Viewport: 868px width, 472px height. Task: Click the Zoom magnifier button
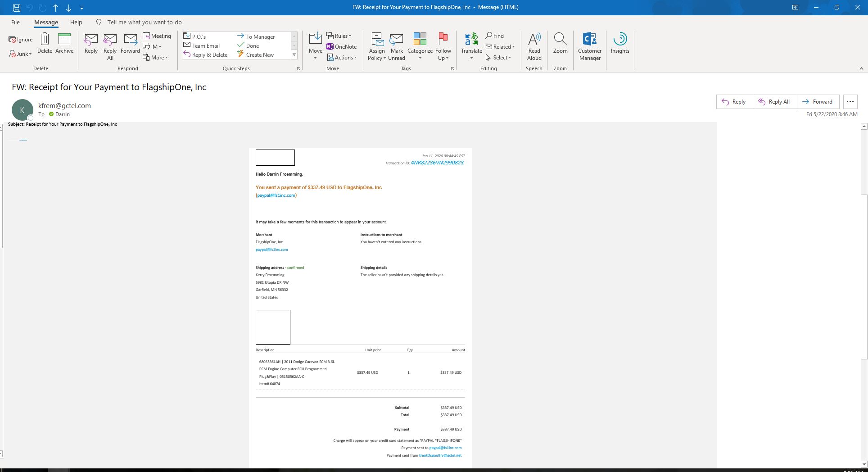pyautogui.click(x=560, y=43)
